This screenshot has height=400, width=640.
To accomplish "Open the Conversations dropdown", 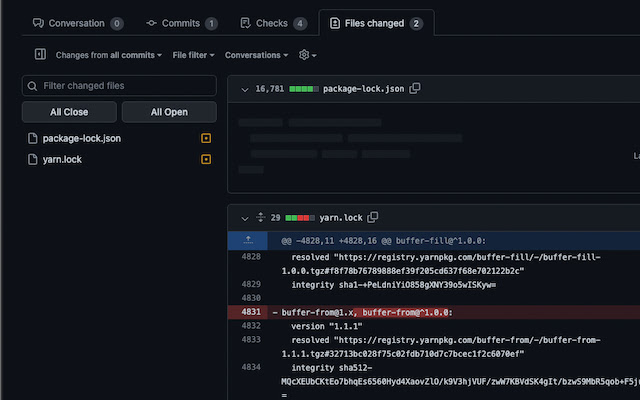I will 257,55.
